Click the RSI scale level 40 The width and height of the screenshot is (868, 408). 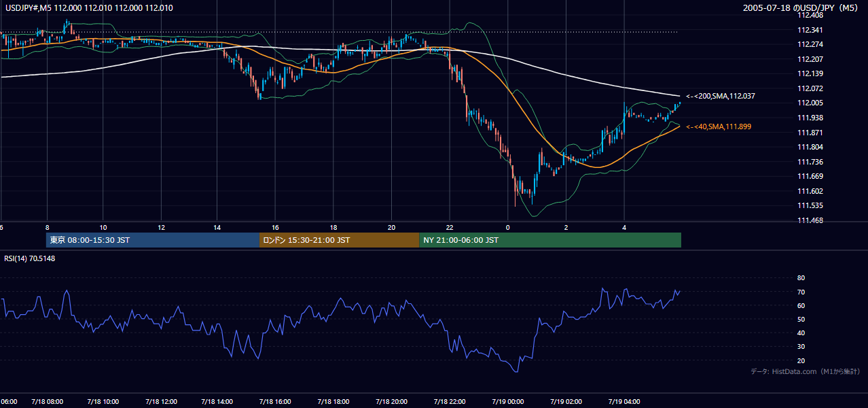coord(801,333)
